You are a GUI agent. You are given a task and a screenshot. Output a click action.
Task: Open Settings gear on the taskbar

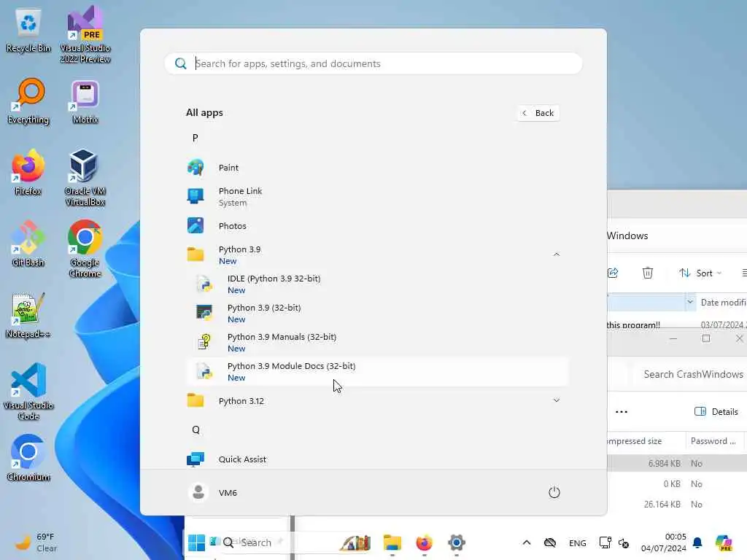[x=456, y=542]
